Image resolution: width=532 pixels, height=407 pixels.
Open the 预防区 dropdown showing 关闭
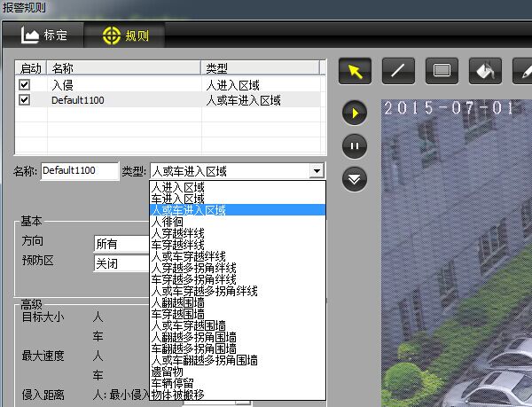point(121,263)
